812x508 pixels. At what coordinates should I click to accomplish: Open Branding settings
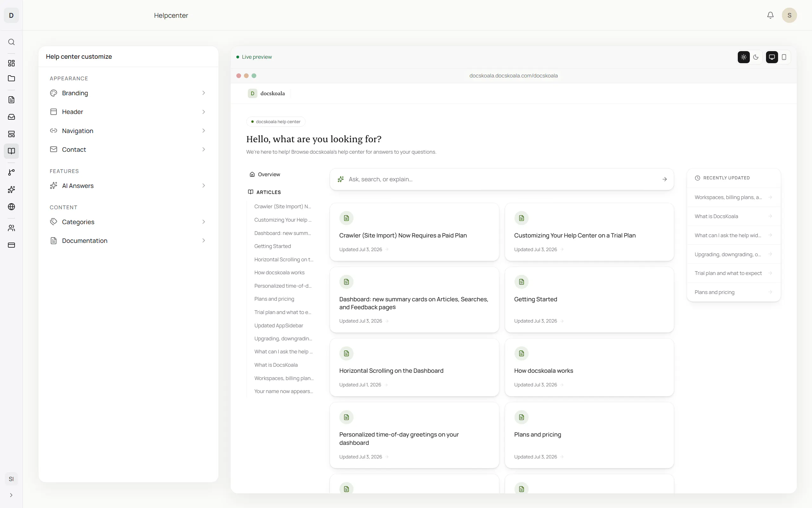[128, 93]
